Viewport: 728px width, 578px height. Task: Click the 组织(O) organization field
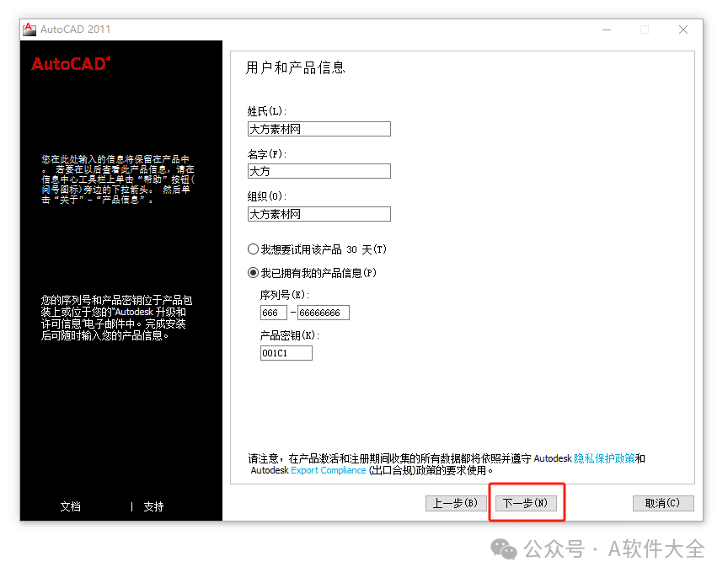click(319, 214)
